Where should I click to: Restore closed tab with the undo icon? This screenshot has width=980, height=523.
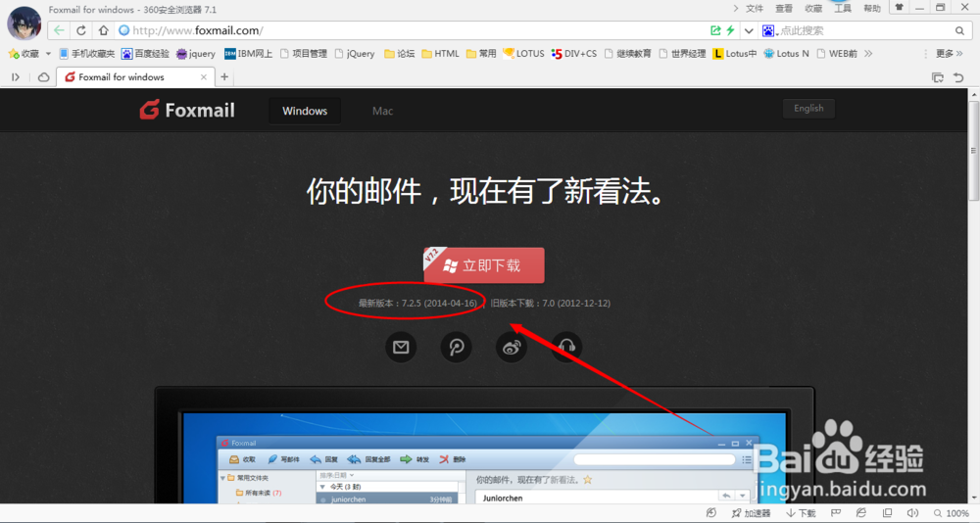pyautogui.click(x=958, y=76)
